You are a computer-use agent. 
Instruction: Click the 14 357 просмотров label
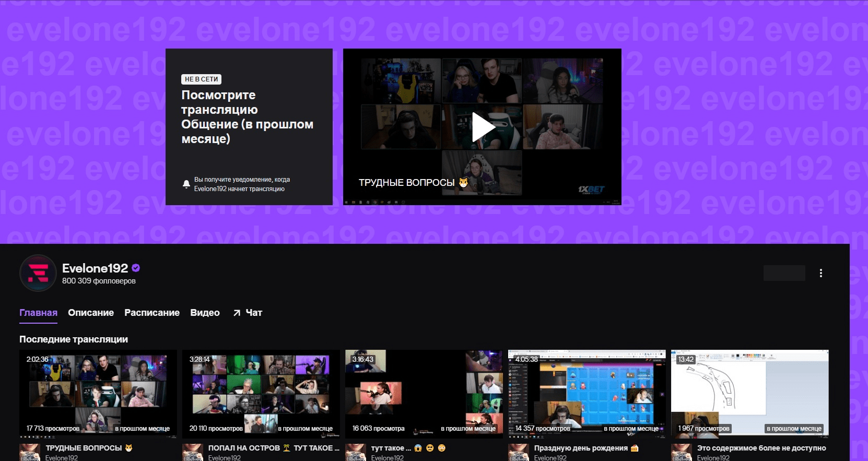click(543, 429)
